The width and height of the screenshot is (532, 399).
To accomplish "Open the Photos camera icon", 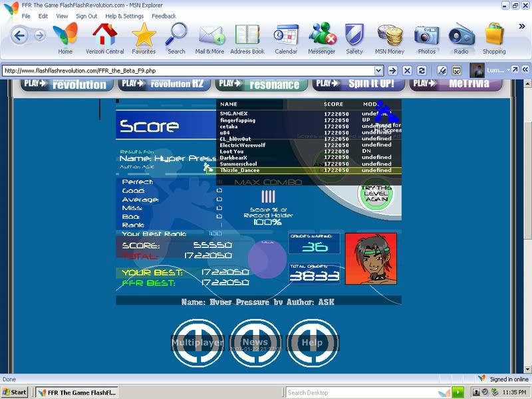I will 426,35.
